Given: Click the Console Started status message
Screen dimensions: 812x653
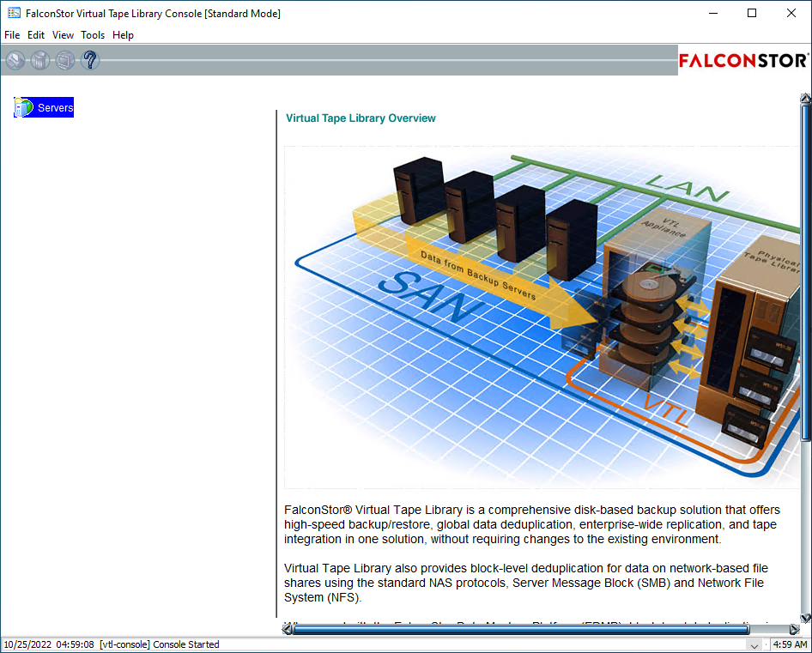Looking at the screenshot, I should [x=186, y=644].
